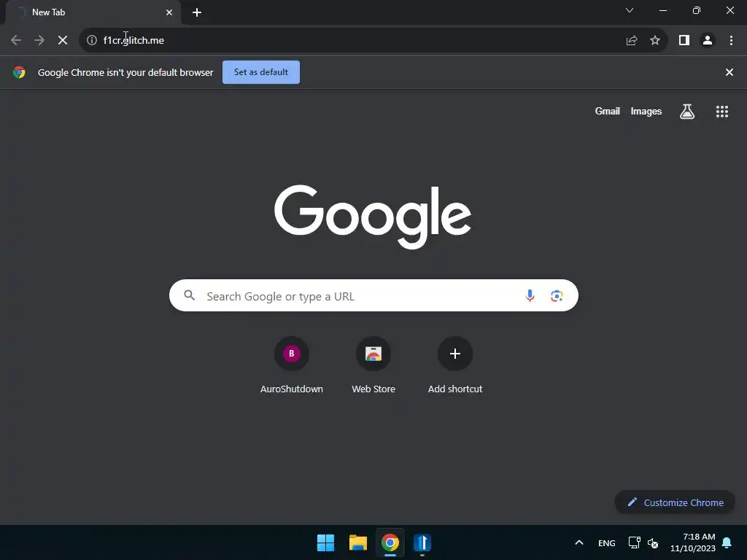This screenshot has height=560, width=747.
Task: Dismiss the default browser infobar
Action: coord(729,72)
